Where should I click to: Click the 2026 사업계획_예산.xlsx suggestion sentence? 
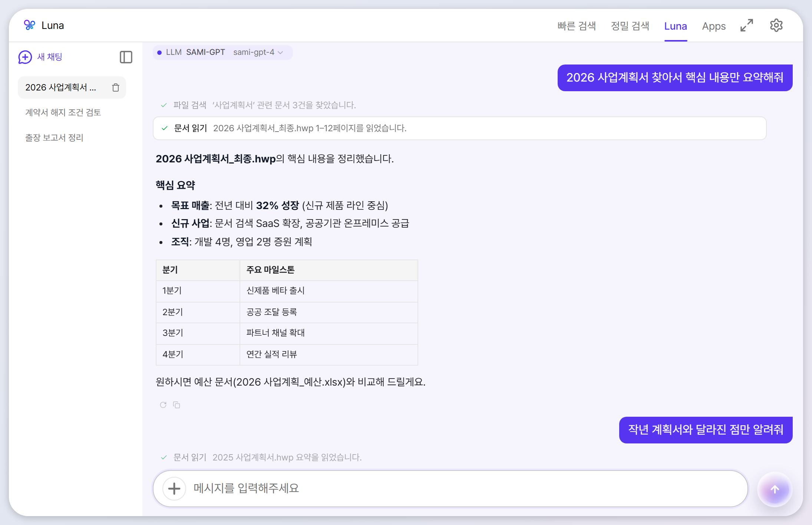290,382
